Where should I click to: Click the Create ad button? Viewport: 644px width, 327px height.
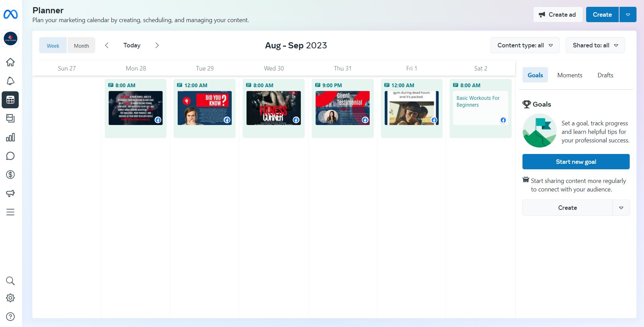558,15
